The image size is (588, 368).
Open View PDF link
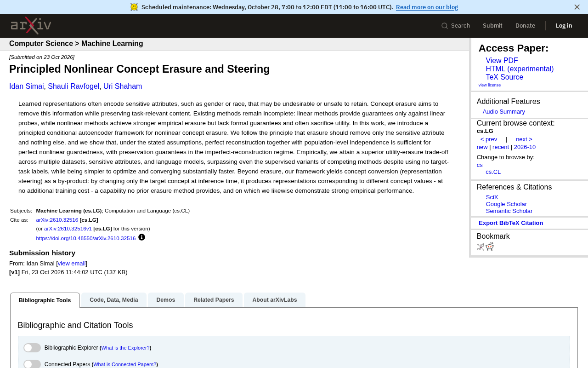[502, 61]
